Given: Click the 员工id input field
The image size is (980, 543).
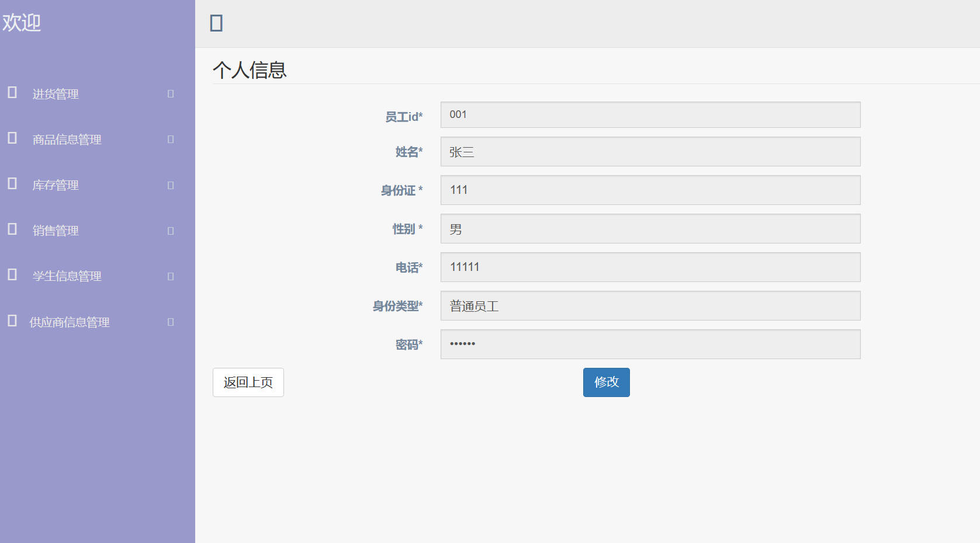Looking at the screenshot, I should tap(650, 114).
